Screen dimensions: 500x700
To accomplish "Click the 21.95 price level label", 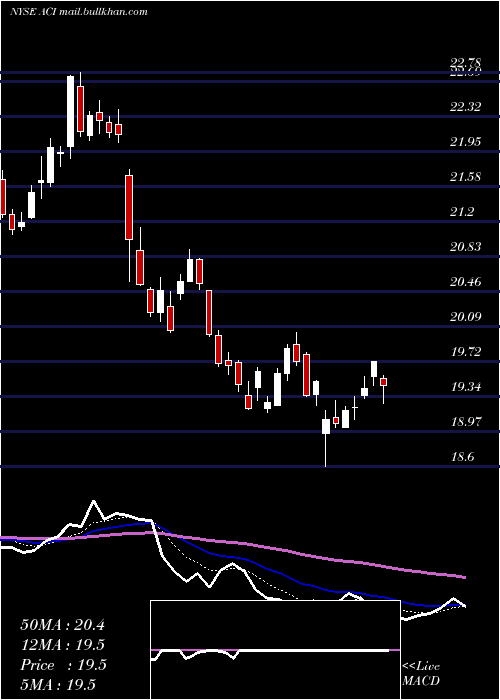I will point(466,142).
